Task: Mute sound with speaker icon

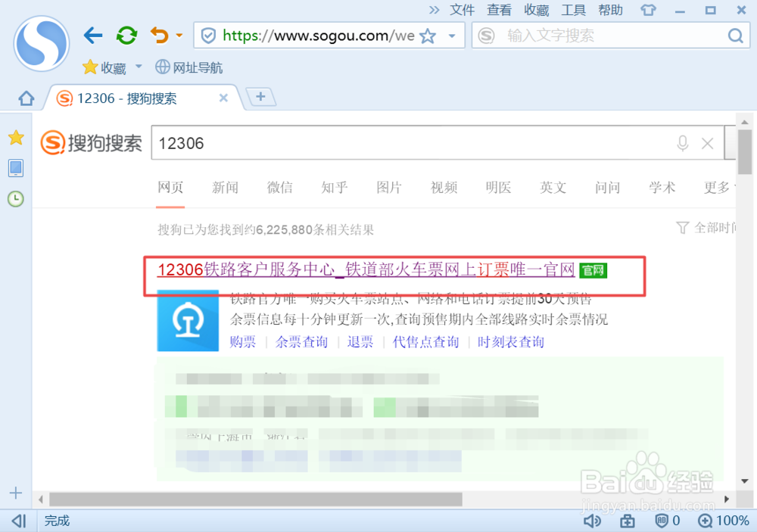Action: coord(592,521)
